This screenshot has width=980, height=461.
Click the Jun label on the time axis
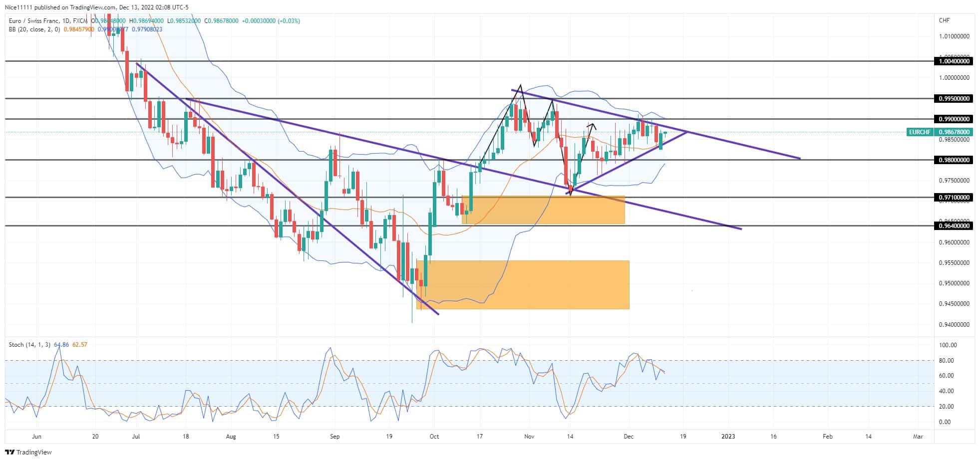coord(36,437)
